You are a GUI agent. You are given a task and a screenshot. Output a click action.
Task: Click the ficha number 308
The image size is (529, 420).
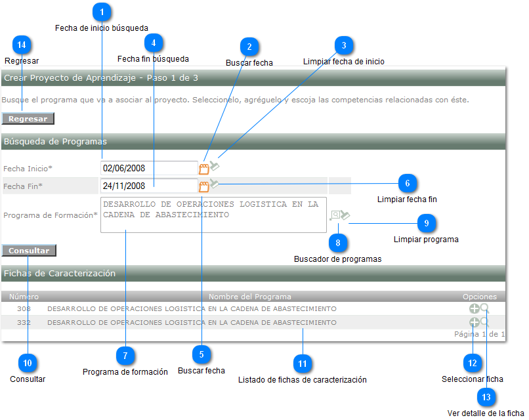tap(24, 308)
